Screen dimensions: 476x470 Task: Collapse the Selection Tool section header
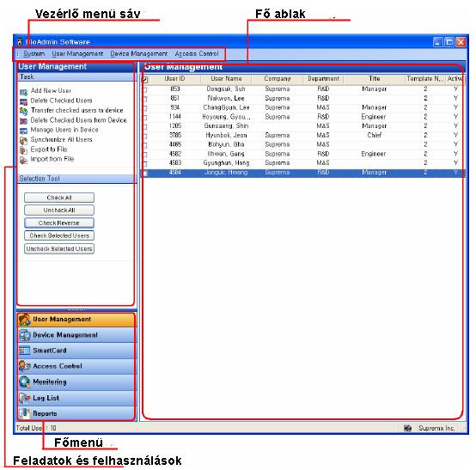(76, 179)
